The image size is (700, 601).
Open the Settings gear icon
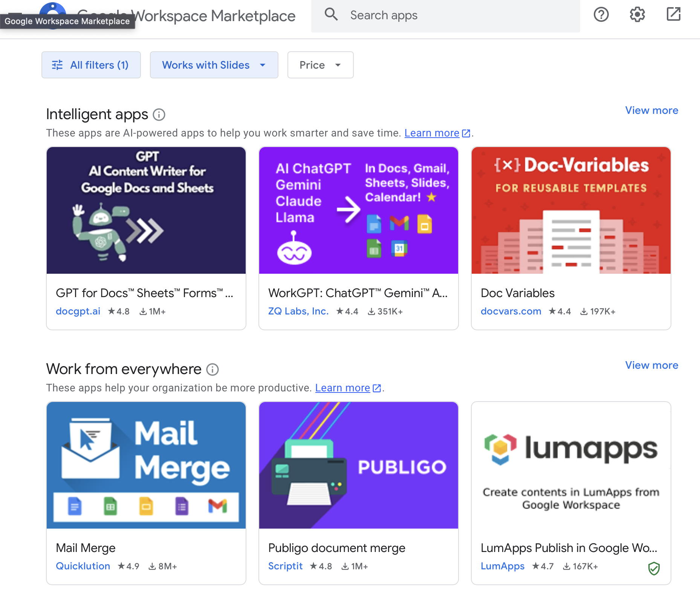point(637,15)
